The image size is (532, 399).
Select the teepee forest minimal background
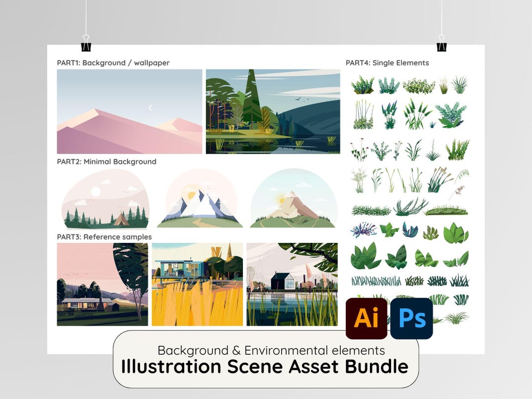click(x=105, y=199)
